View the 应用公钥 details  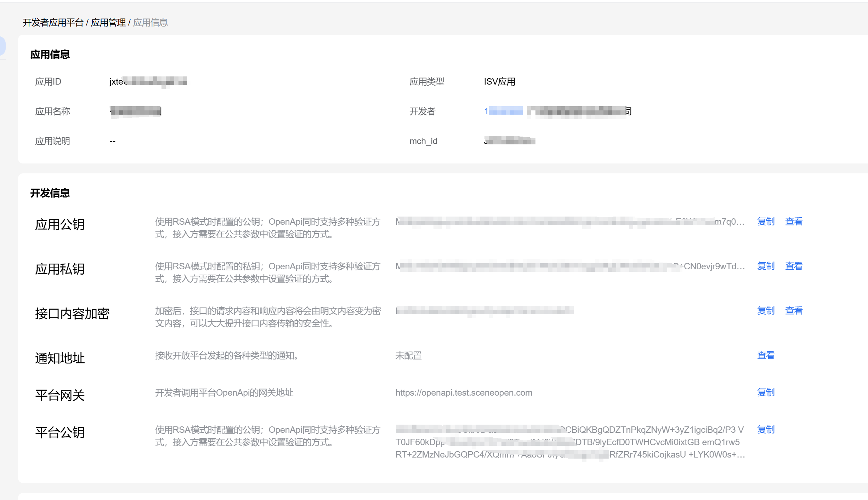coord(793,222)
